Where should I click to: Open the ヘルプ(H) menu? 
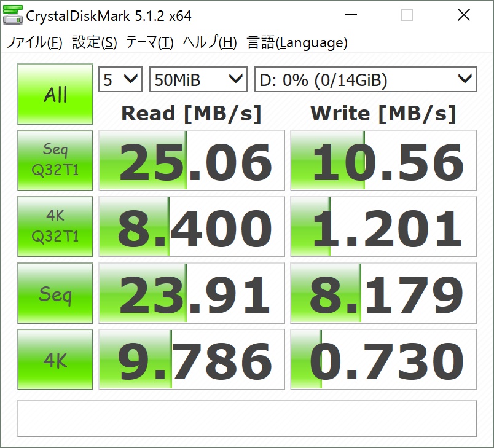click(x=210, y=42)
